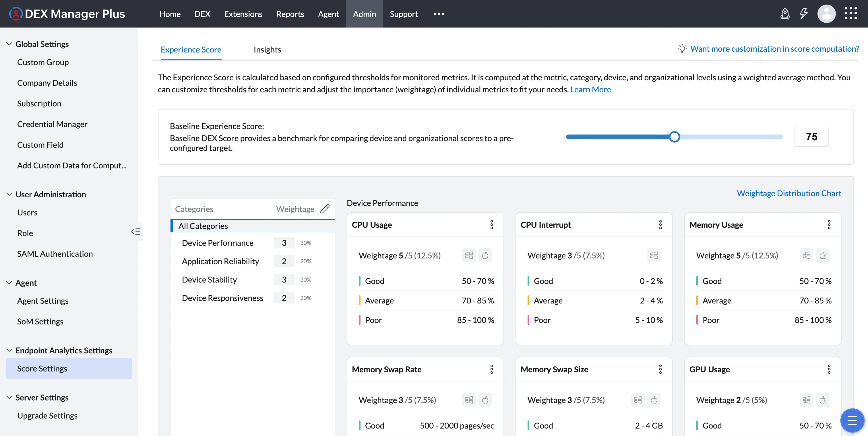Open Memory Usage card options menu
Screen dimensions: 868x436
(829, 225)
